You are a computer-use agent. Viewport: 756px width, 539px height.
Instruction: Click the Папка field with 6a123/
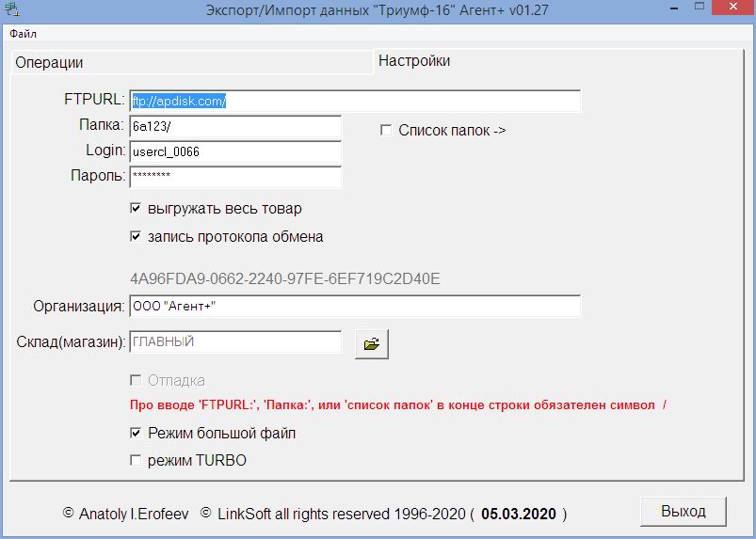point(235,127)
